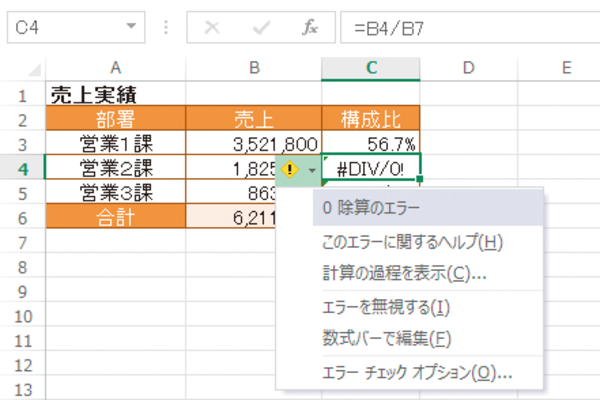
Task: Select column A header
Action: [116, 68]
